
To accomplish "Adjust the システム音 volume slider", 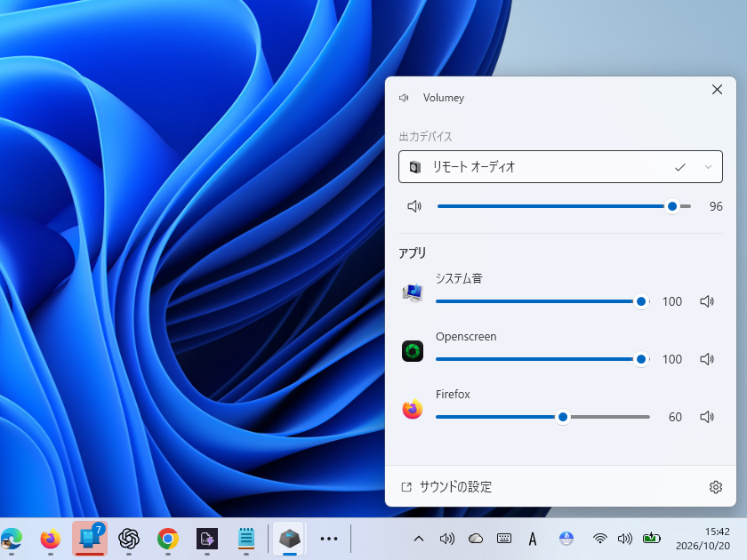I will click(x=542, y=301).
